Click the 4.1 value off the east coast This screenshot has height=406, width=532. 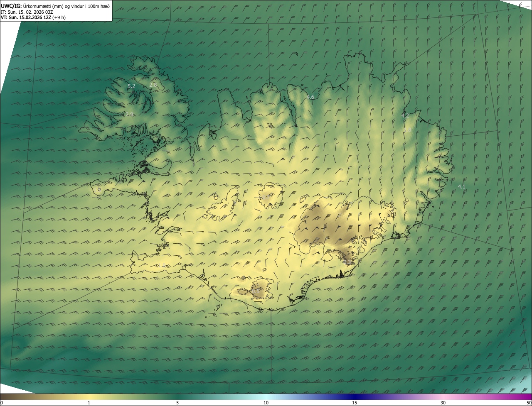coord(461,186)
